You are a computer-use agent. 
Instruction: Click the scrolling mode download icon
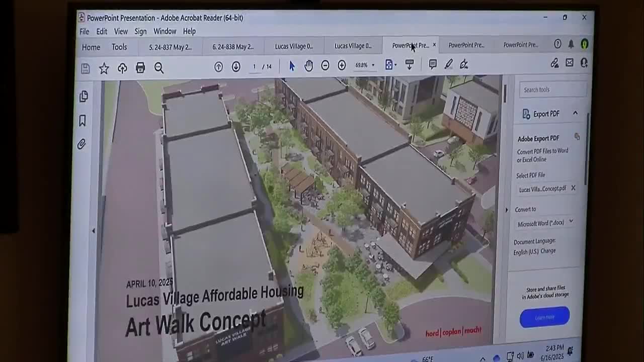coord(410,64)
